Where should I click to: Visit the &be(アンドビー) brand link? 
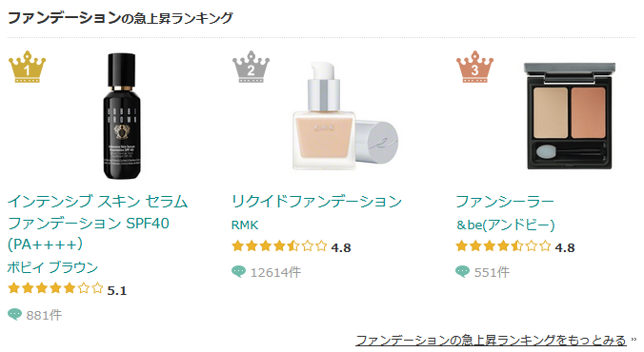[505, 225]
